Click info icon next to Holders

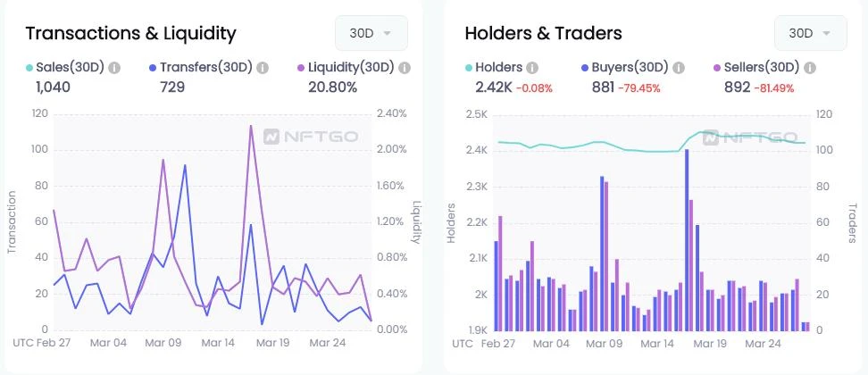pyautogui.click(x=532, y=68)
